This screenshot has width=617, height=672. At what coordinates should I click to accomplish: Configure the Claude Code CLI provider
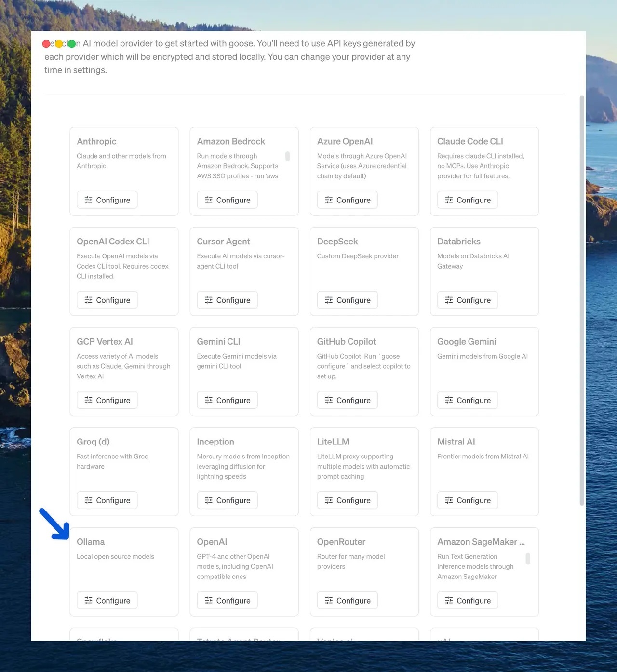(x=468, y=200)
